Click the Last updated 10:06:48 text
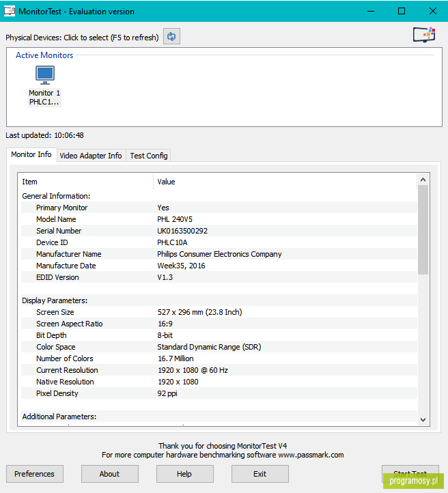This screenshot has width=448, height=493. click(44, 135)
